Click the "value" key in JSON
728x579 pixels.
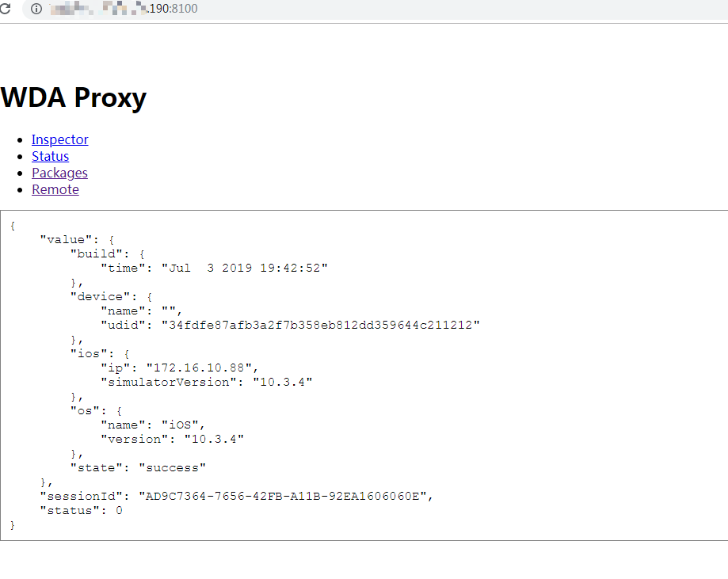click(x=66, y=239)
